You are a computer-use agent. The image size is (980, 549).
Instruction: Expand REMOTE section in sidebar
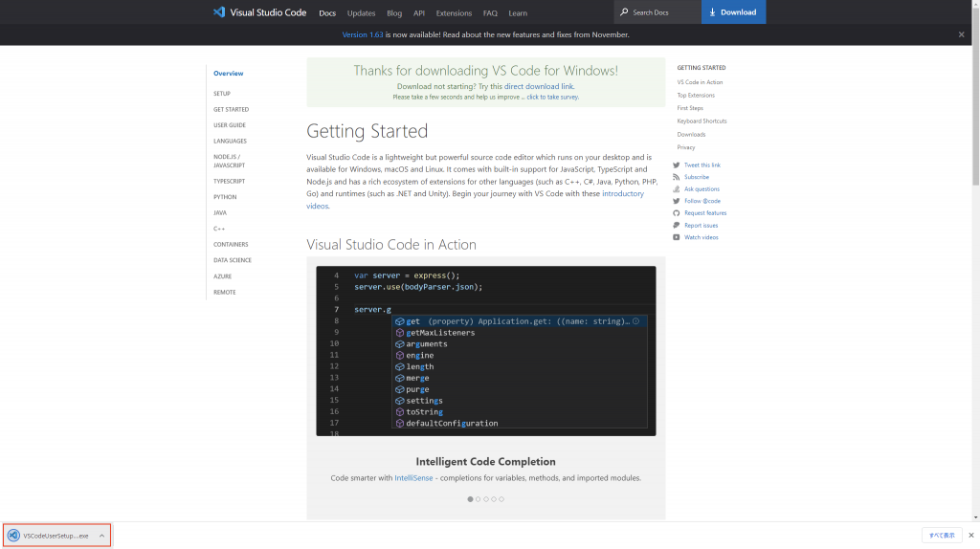tap(224, 293)
